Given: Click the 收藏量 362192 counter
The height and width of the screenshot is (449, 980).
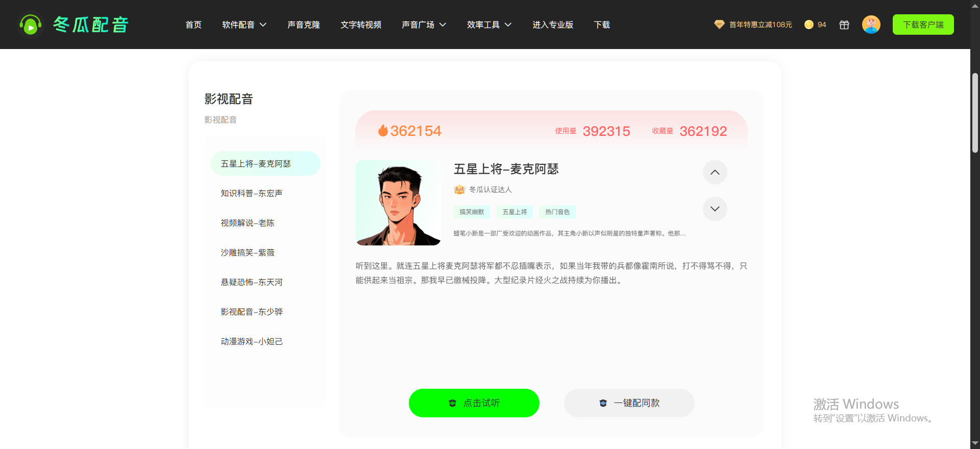Looking at the screenshot, I should [x=690, y=131].
